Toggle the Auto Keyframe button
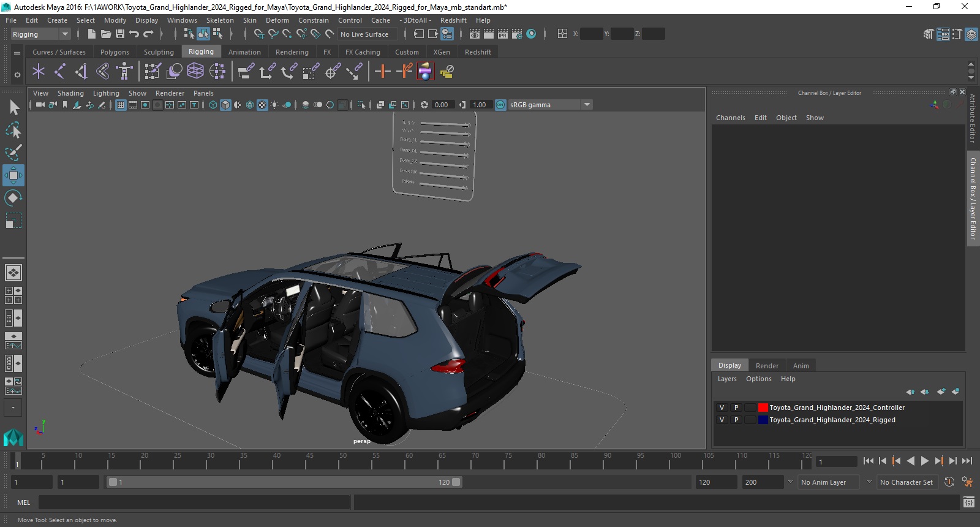This screenshot has height=527, width=980. [x=949, y=482]
